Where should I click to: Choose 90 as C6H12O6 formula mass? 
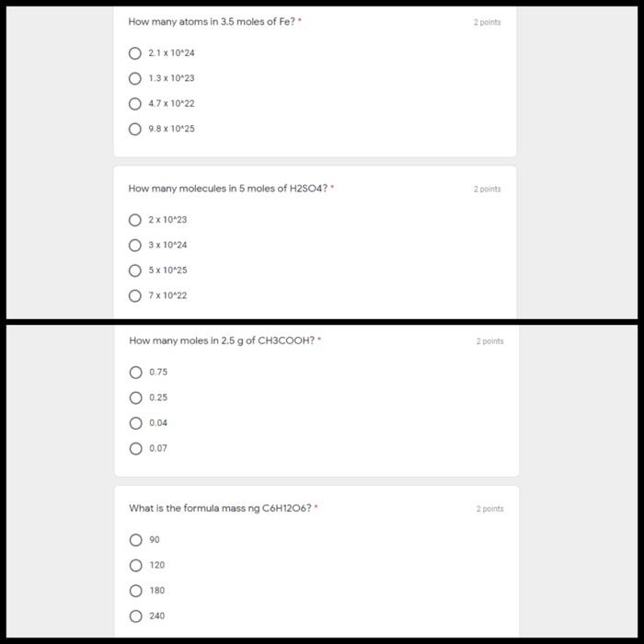(135, 540)
